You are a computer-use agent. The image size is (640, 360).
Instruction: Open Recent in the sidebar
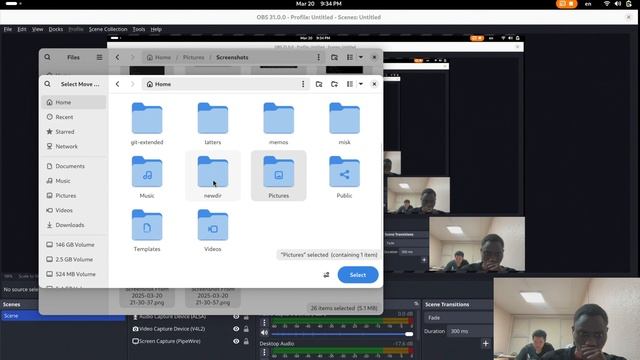tap(74, 117)
